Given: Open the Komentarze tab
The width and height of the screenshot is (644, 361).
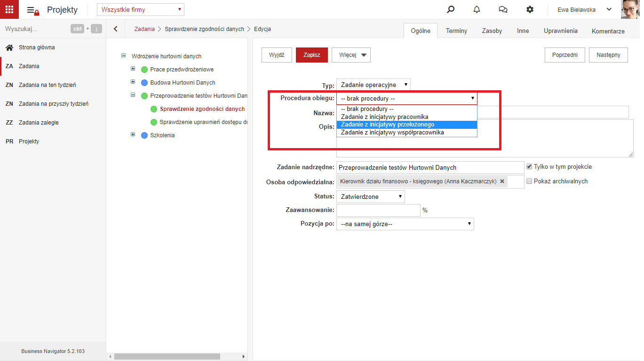Looking at the screenshot, I should click(x=608, y=31).
